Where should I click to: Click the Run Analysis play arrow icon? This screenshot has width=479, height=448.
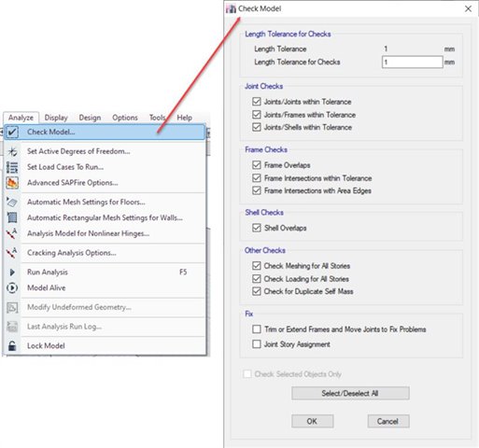coord(12,273)
